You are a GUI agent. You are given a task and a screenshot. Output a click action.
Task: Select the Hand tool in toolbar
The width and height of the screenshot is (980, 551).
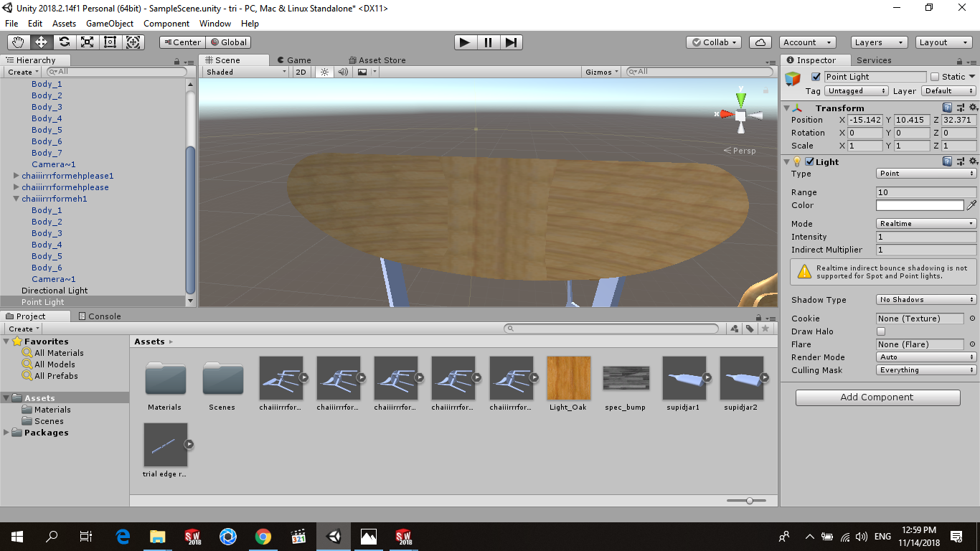coord(18,42)
